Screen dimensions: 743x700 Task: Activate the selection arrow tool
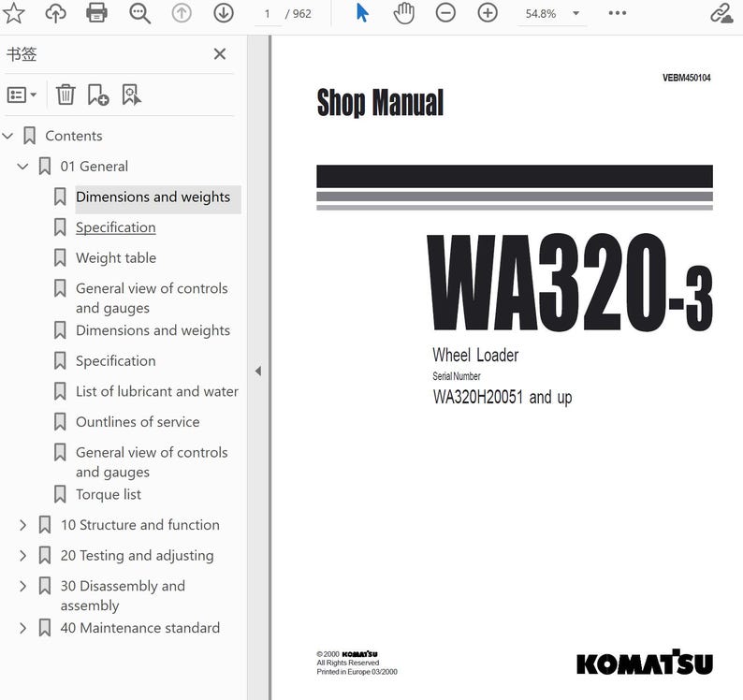coord(362,13)
